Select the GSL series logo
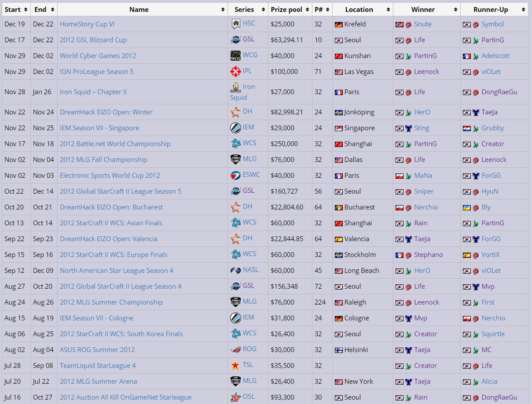Viewport: 532px width, 404px height. (236, 40)
